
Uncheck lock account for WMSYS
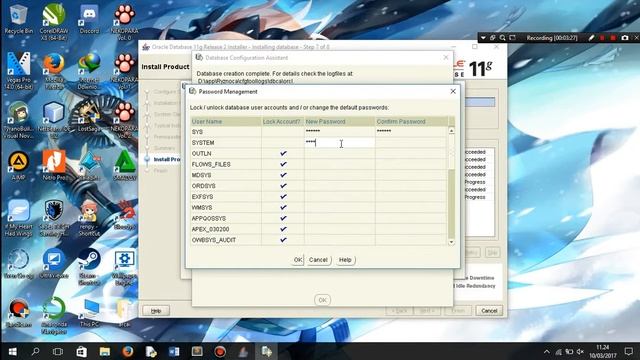(x=283, y=207)
